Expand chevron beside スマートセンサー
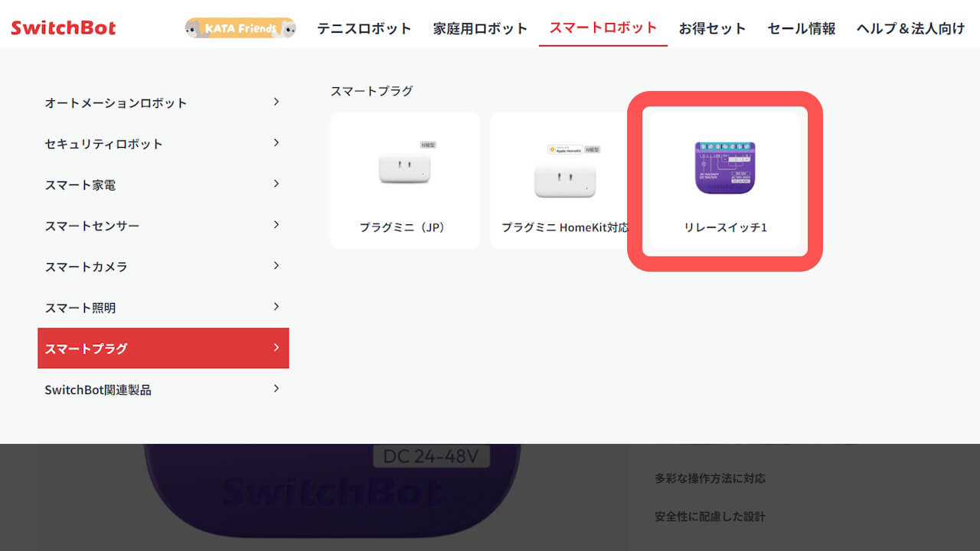980x551 pixels. coord(276,225)
